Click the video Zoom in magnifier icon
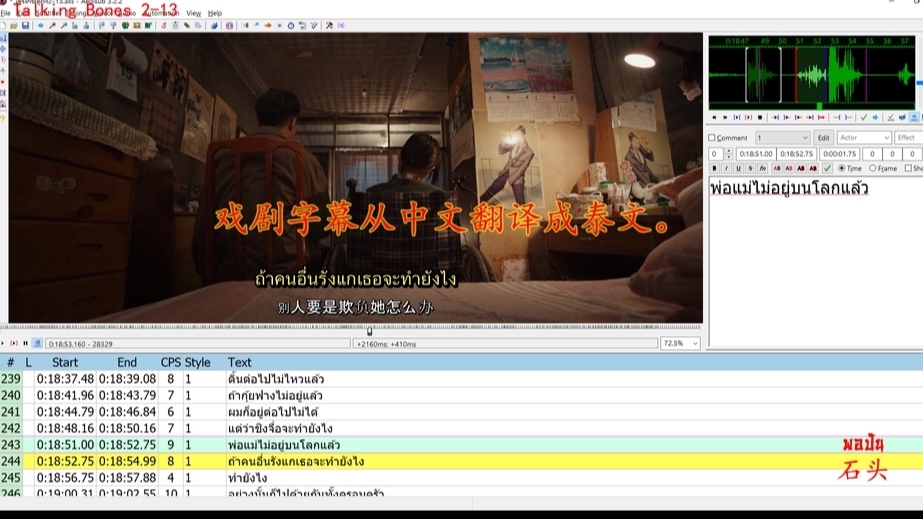 pos(52,25)
